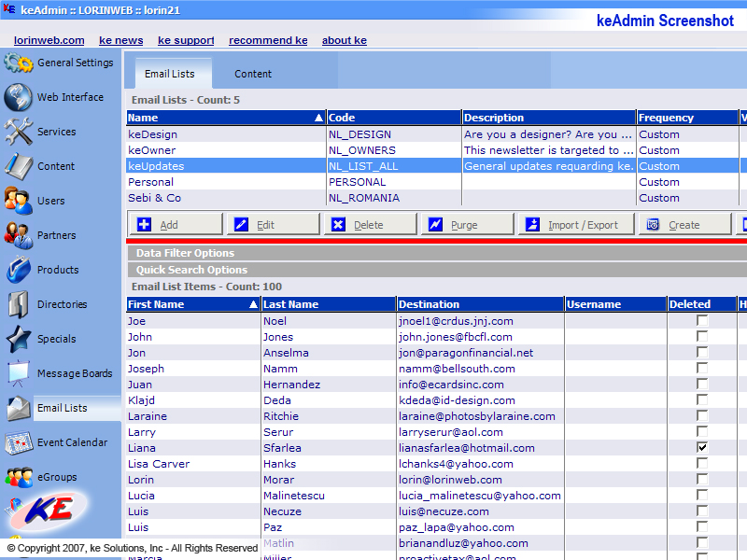Image resolution: width=747 pixels, height=560 pixels.
Task: Click the Import / Export arrow icon
Action: click(532, 224)
